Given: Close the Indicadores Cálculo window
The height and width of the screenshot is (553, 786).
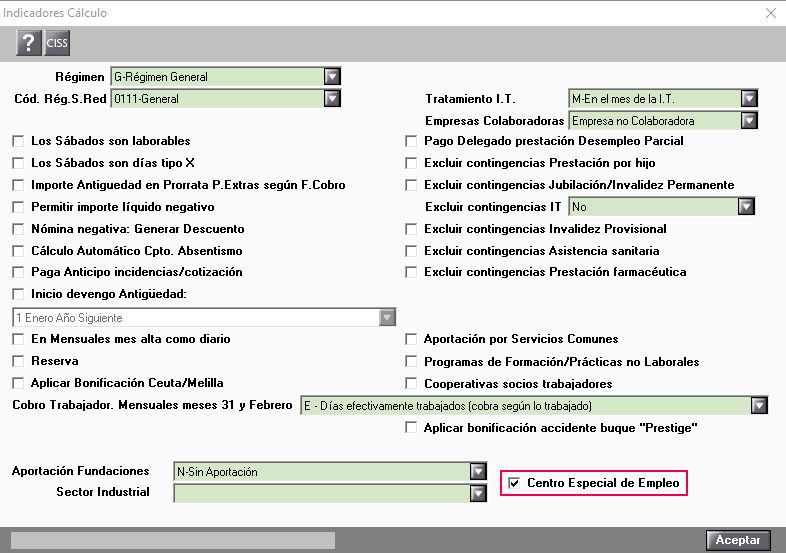Looking at the screenshot, I should pyautogui.click(x=771, y=13).
